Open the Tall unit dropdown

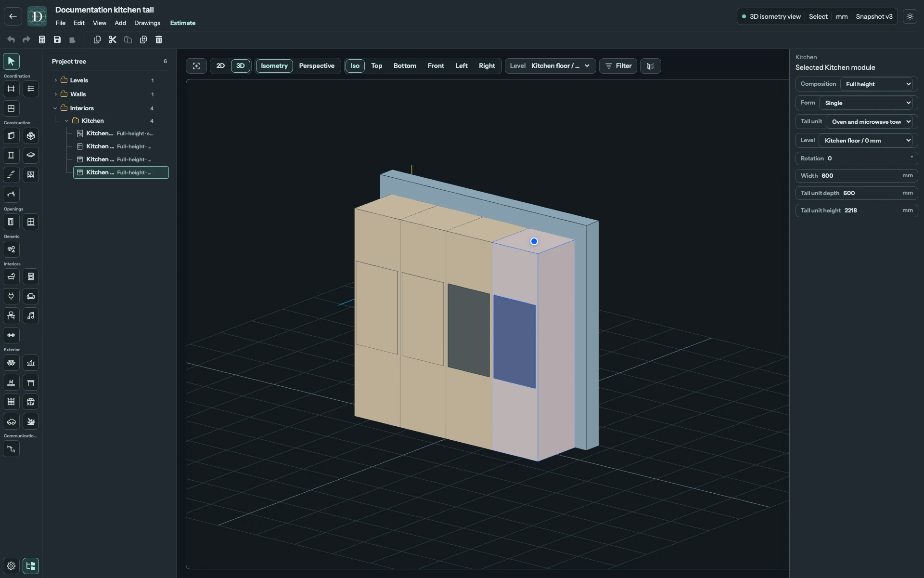(x=870, y=122)
